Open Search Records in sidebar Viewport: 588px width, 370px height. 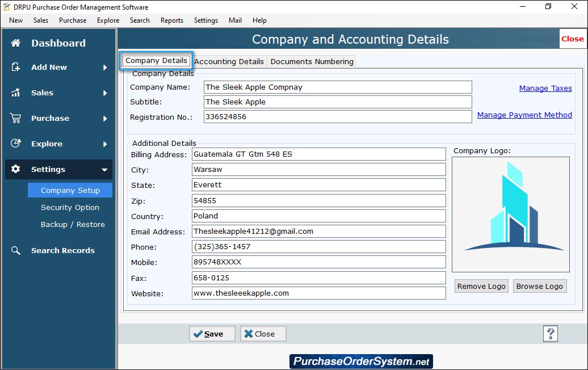pyautogui.click(x=62, y=250)
